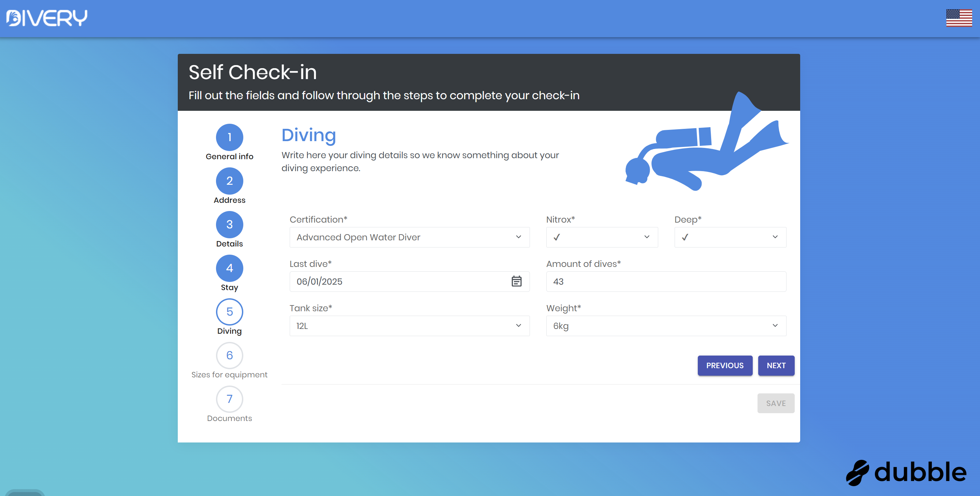
Task: Return to step 4 Stay circle
Action: [229, 268]
